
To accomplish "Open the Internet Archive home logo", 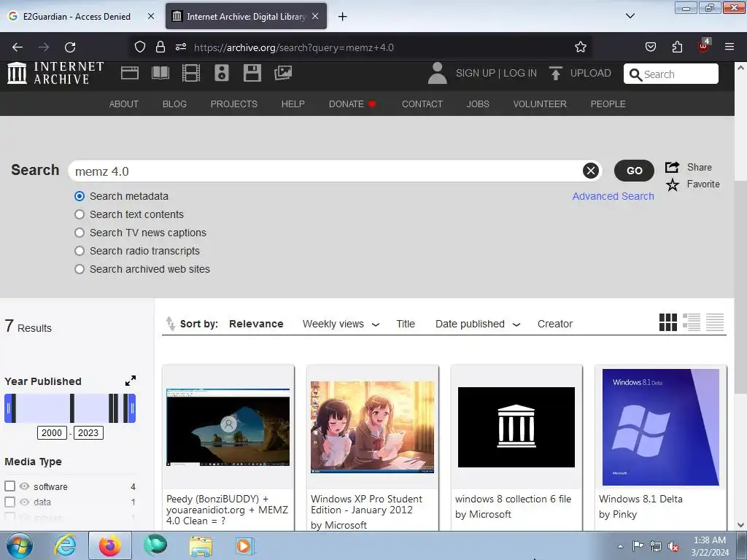I will pos(55,73).
